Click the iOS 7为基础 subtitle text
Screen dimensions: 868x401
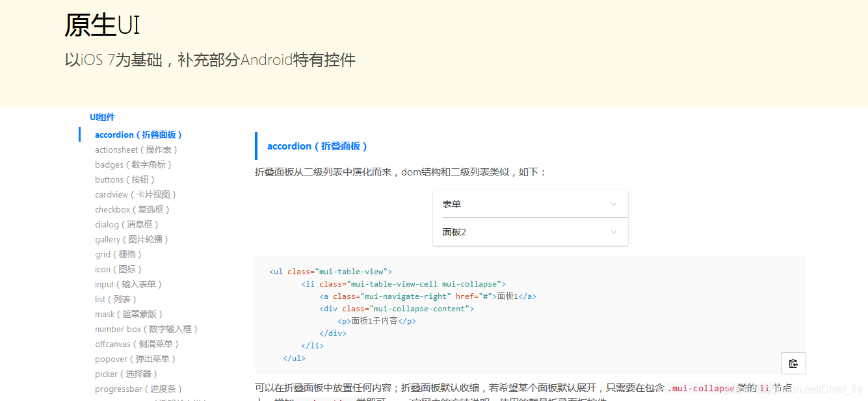210,60
